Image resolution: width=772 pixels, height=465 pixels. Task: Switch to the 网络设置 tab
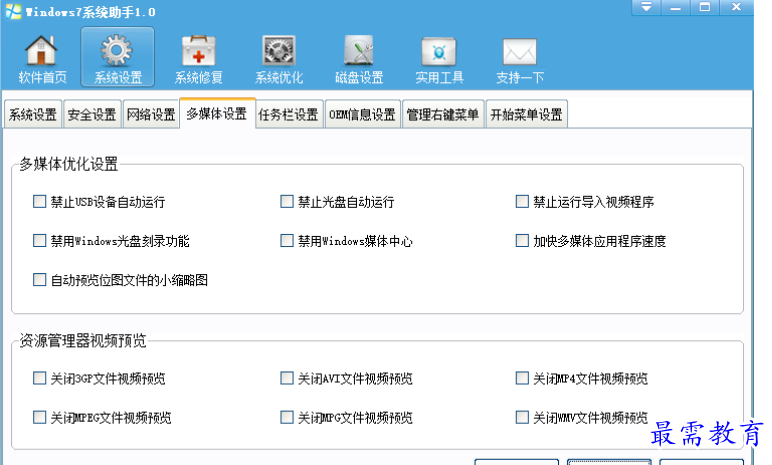pos(151,114)
